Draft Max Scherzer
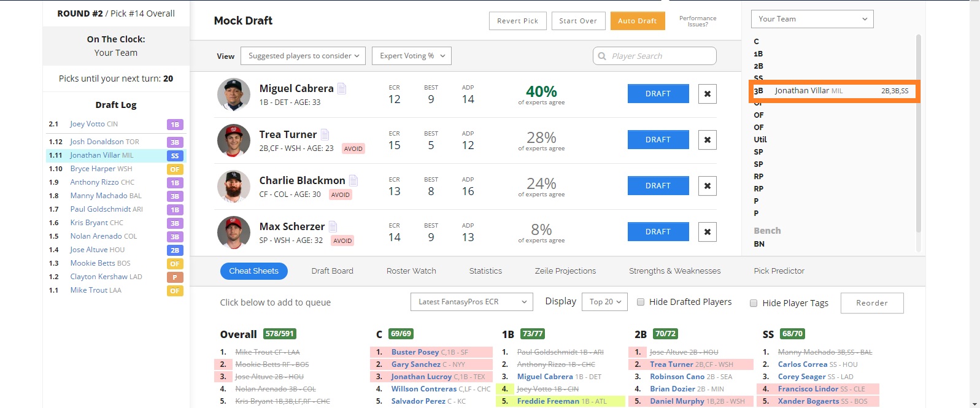This screenshot has height=408, width=980. pos(658,232)
